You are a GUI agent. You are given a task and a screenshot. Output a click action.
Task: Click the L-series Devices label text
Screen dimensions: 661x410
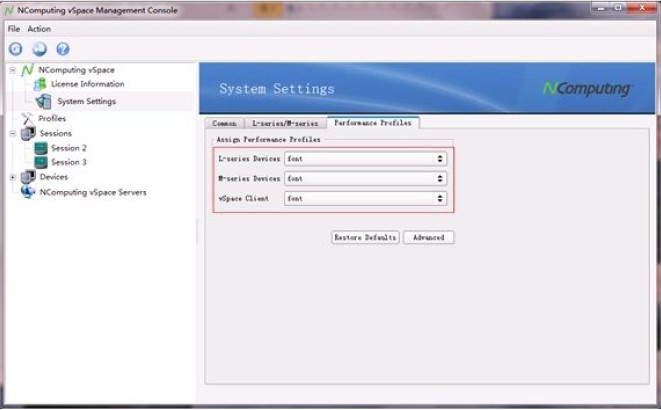(249, 159)
